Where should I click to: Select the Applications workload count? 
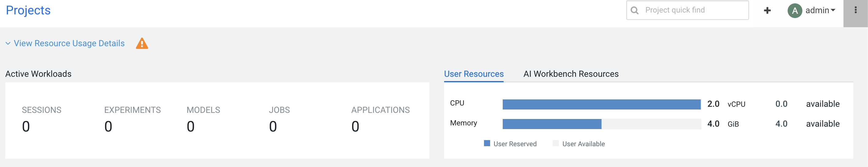coord(355,127)
